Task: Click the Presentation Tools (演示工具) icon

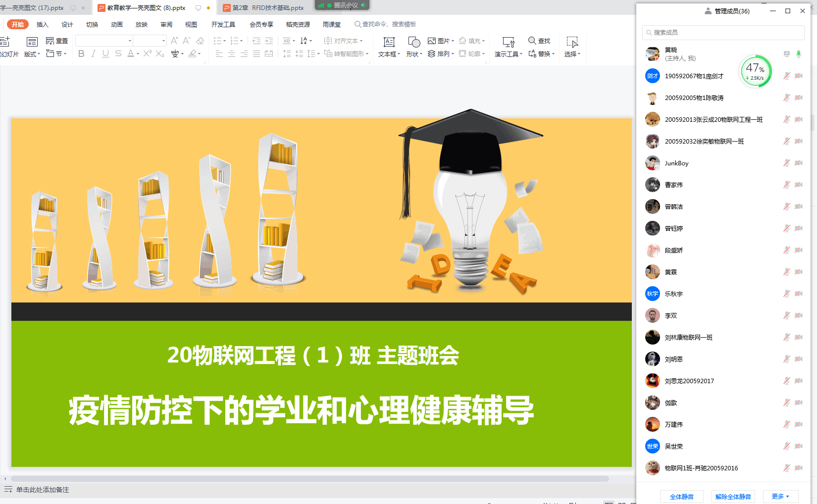Action: [x=509, y=47]
